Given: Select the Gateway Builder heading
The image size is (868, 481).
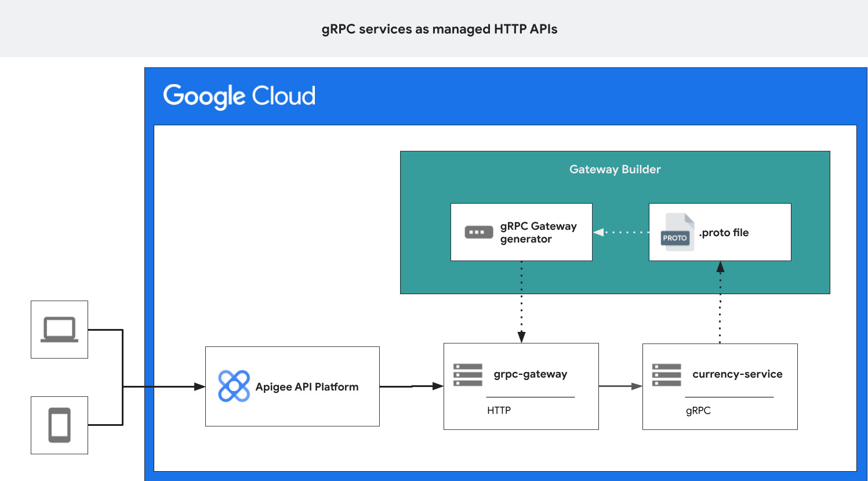Looking at the screenshot, I should 615,169.
